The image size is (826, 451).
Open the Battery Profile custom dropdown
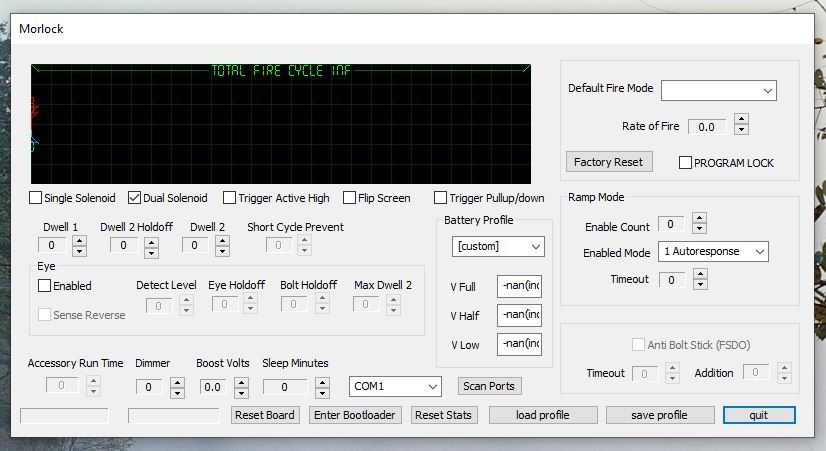click(x=498, y=247)
